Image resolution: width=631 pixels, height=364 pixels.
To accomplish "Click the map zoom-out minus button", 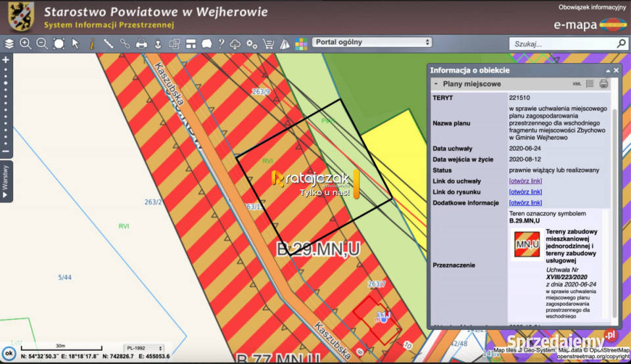I will (x=6, y=152).
